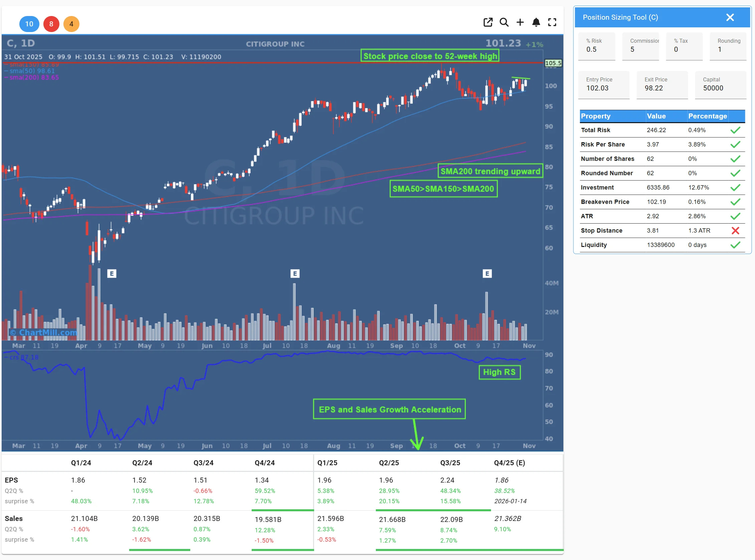The height and width of the screenshot is (560, 755).
Task: Click the ChartMill.com watermark link
Action: coord(44,332)
